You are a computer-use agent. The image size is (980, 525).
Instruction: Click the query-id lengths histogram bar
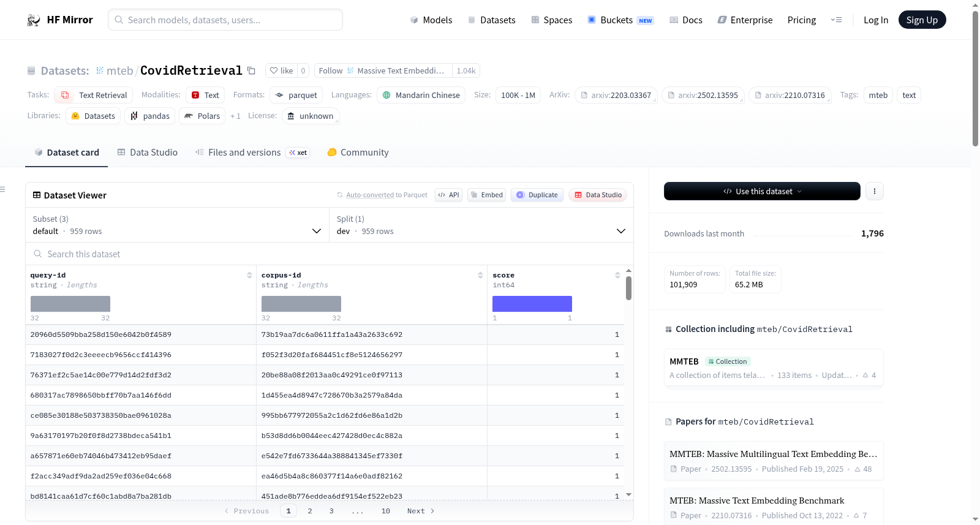(x=70, y=304)
